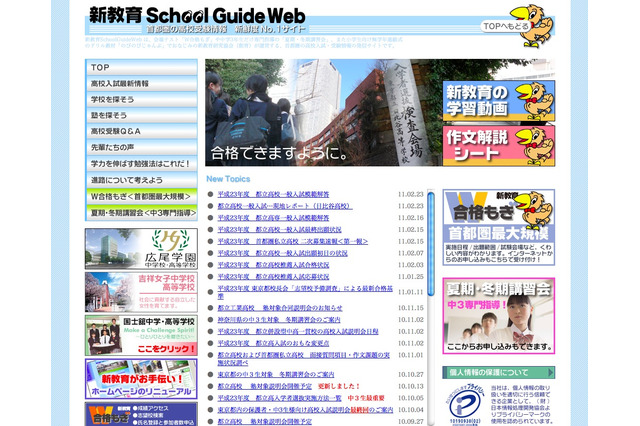
Task: Click the W合格もぎ 首都圏最大規模 promo box
Action: pos(499,227)
